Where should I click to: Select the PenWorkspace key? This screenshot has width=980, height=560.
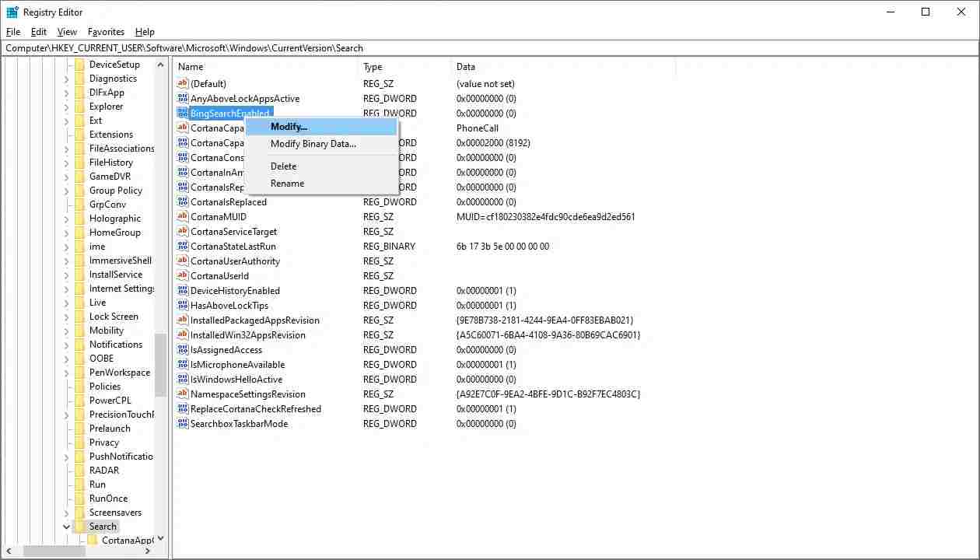tap(120, 373)
